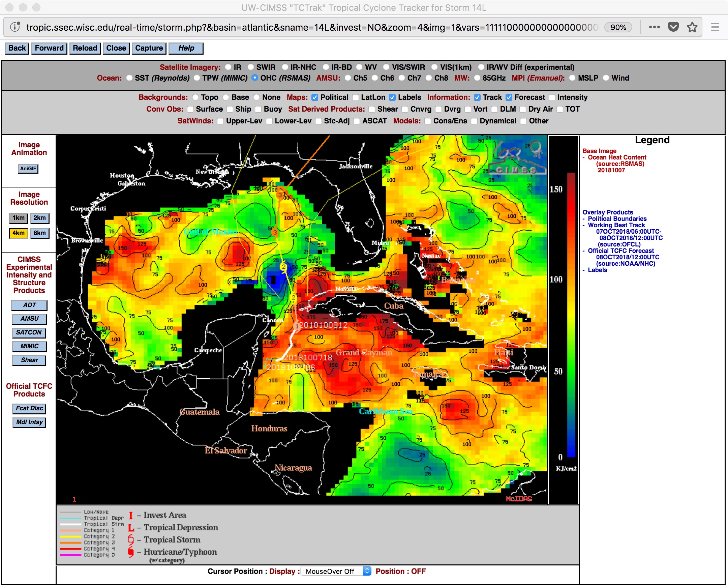Bookmark this page with the star icon
This screenshot has height=586, width=728.
point(692,27)
